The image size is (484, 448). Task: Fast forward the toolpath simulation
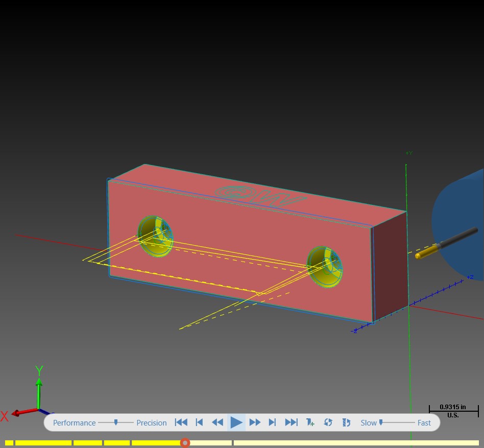[255, 422]
